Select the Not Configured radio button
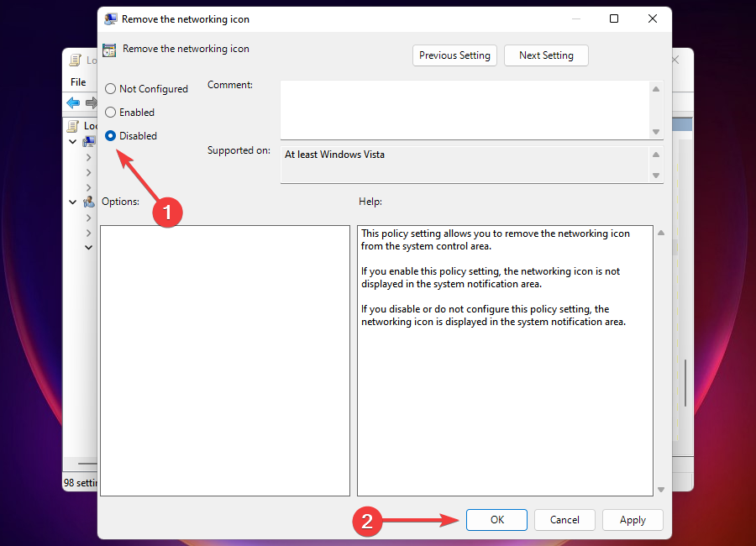756x546 pixels. pyautogui.click(x=109, y=88)
